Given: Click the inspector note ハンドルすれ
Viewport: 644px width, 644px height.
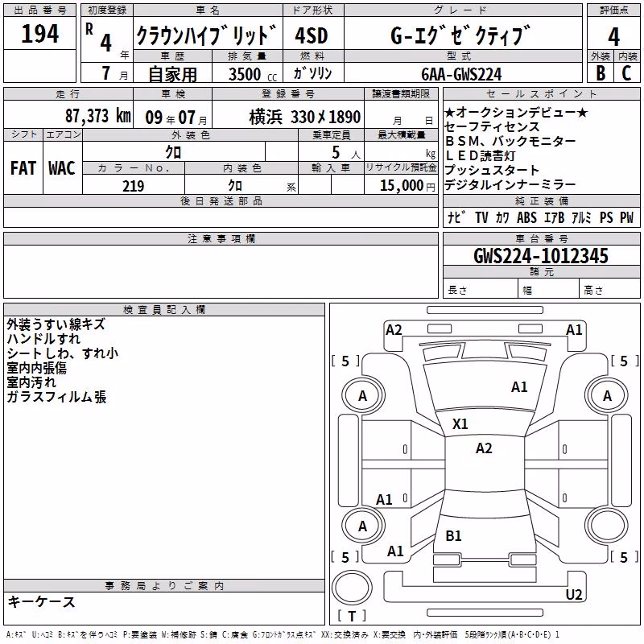Looking at the screenshot, I should 43,338.
